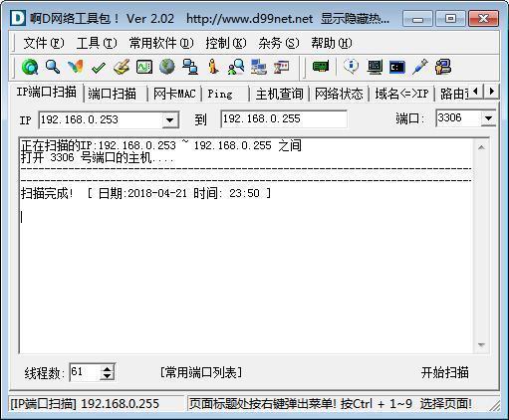Click the 打开 3306 号端口的主机 line
Image resolution: width=509 pixels, height=420 pixels.
pyautogui.click(x=98, y=157)
